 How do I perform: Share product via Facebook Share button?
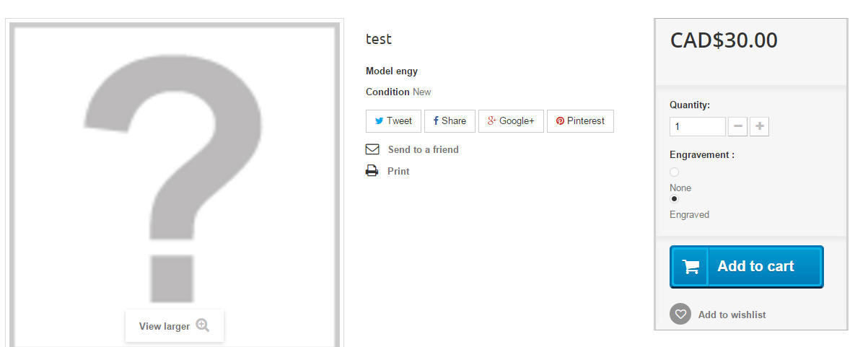[x=450, y=121]
